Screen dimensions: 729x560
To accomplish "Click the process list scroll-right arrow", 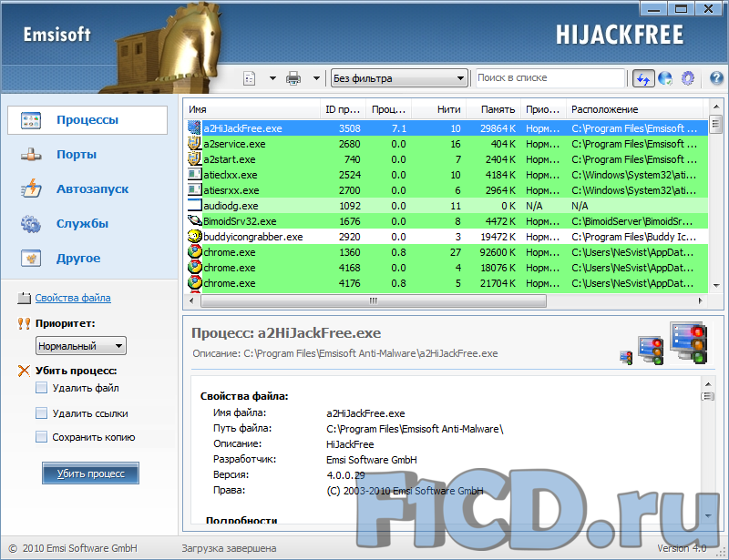I will (700, 300).
